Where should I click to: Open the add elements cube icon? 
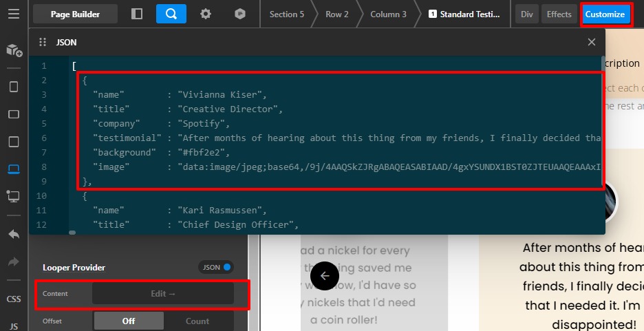14,50
